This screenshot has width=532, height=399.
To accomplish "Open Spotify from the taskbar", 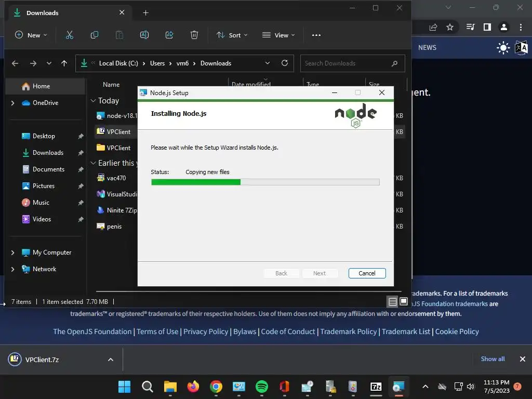I will pyautogui.click(x=262, y=387).
